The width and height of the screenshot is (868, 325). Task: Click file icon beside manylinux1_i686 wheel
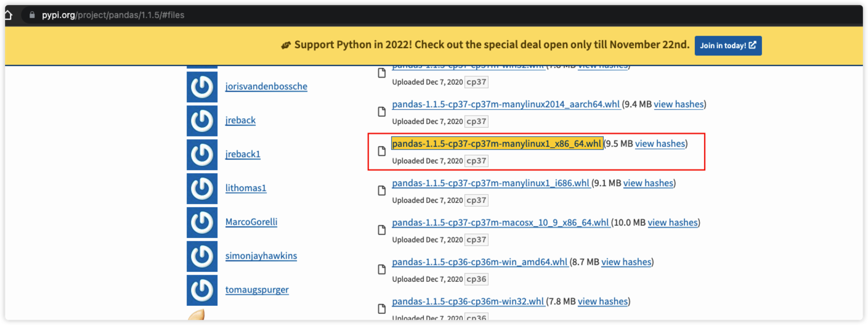tap(382, 191)
